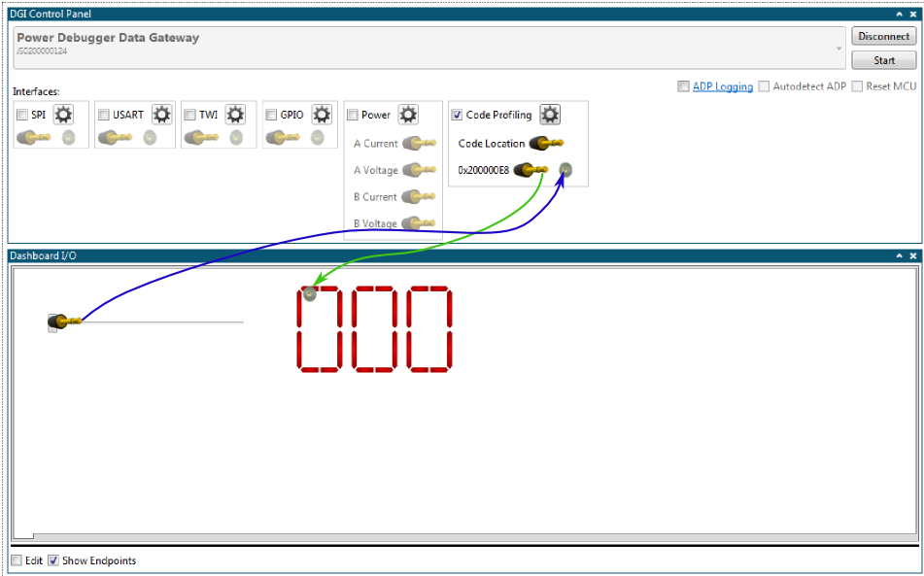Enable the GPIO interface checkbox
Image resolution: width=924 pixels, height=576 pixels.
click(x=271, y=115)
